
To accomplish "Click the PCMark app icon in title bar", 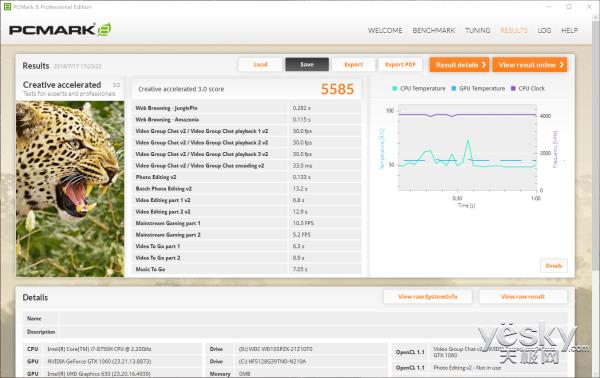I will click(x=7, y=7).
